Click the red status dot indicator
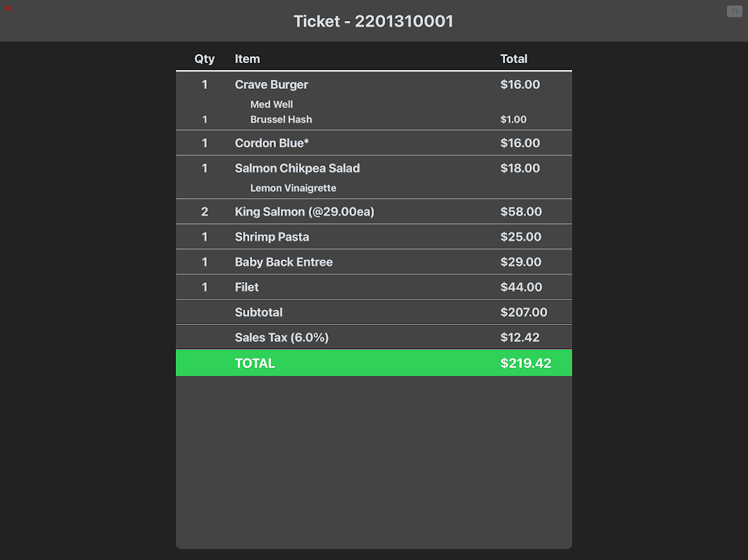The image size is (748, 560). pos(8,8)
